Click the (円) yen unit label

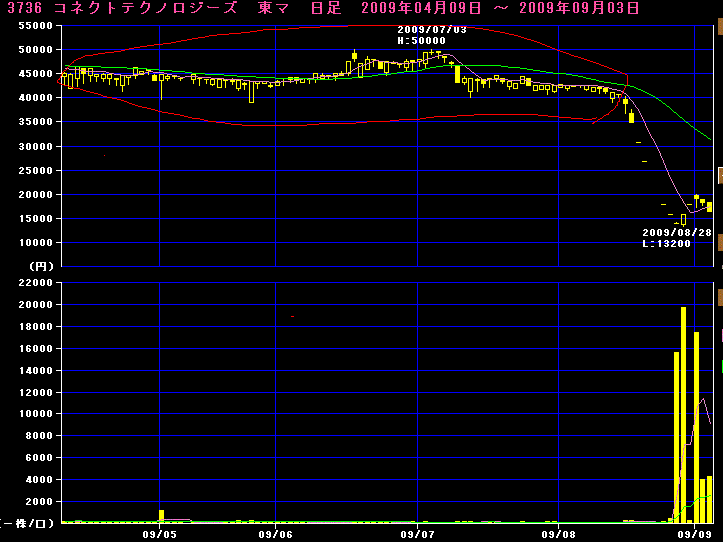40,267
